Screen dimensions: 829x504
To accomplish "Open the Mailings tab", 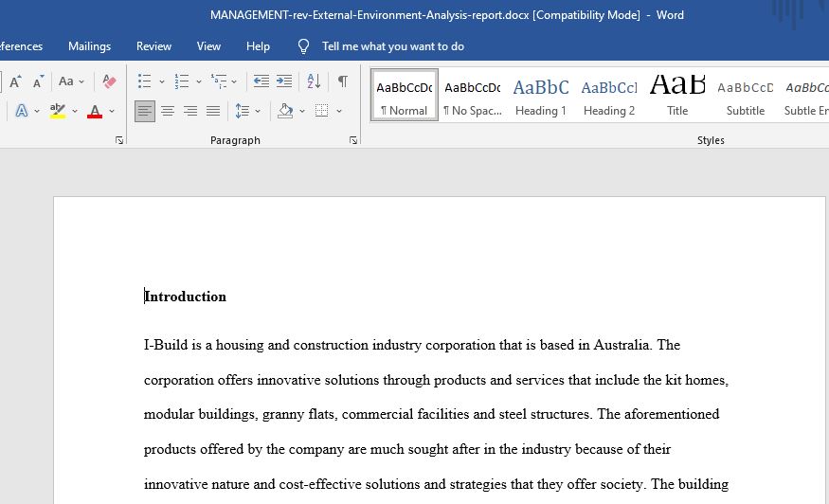I will tap(89, 46).
